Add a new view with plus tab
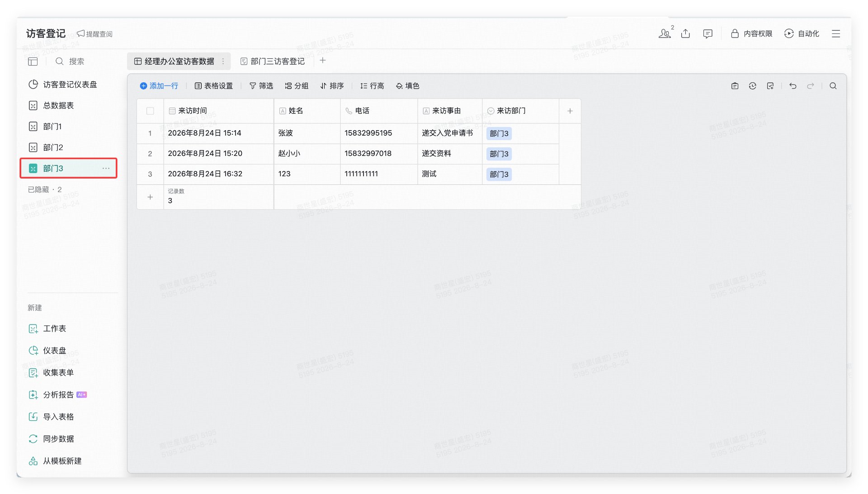The height and width of the screenshot is (494, 868). point(322,61)
